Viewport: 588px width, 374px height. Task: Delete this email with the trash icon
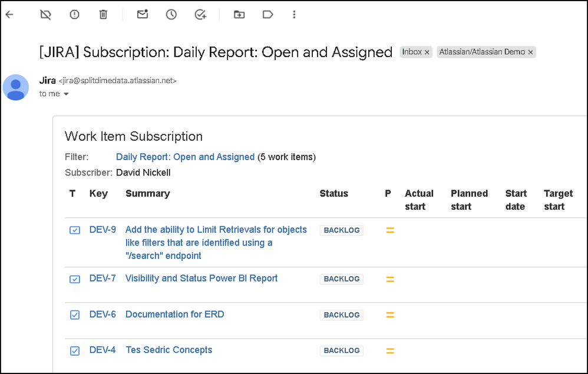pos(103,15)
